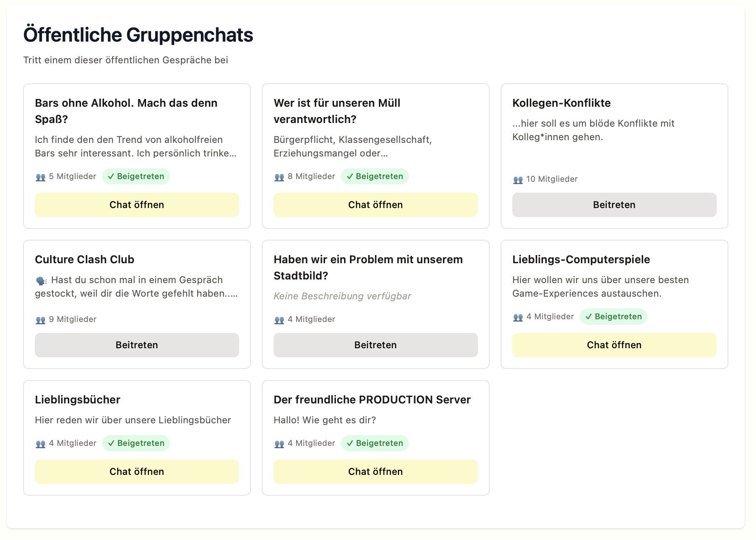
Task: Open the chat for Lieblings-Computerspiele
Action: [614, 345]
